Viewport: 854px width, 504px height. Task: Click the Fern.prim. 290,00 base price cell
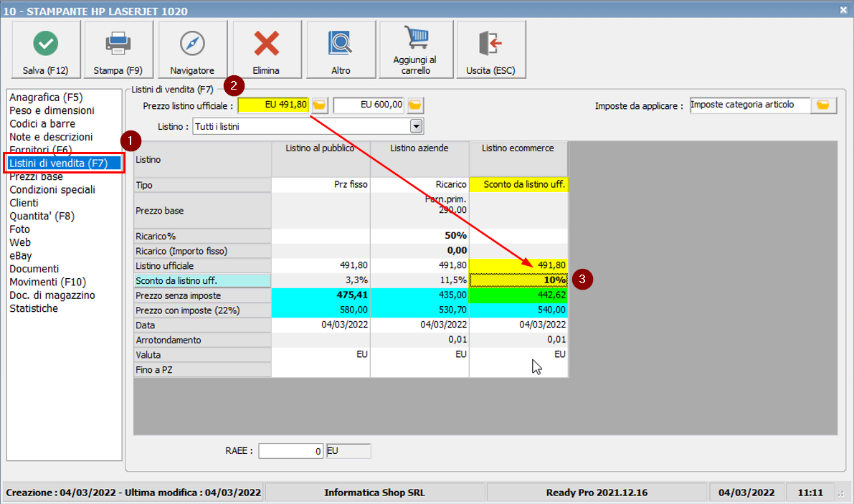tap(420, 211)
